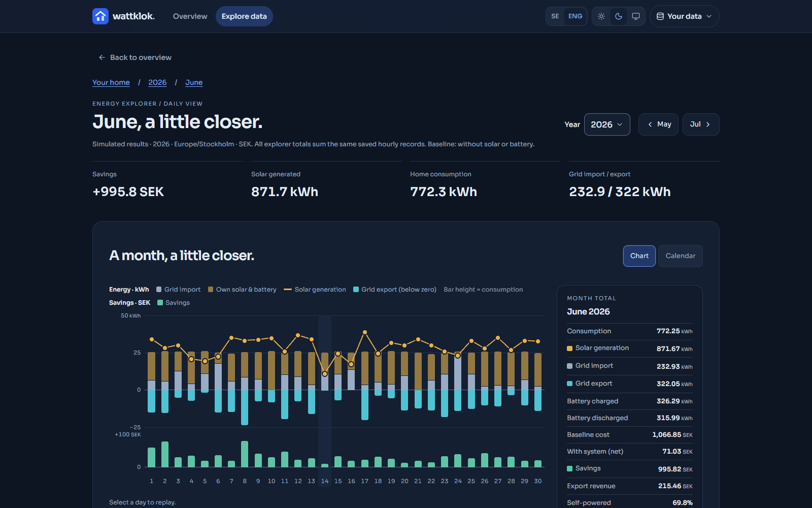Switch language to SE
This screenshot has width=812, height=508.
(x=555, y=16)
